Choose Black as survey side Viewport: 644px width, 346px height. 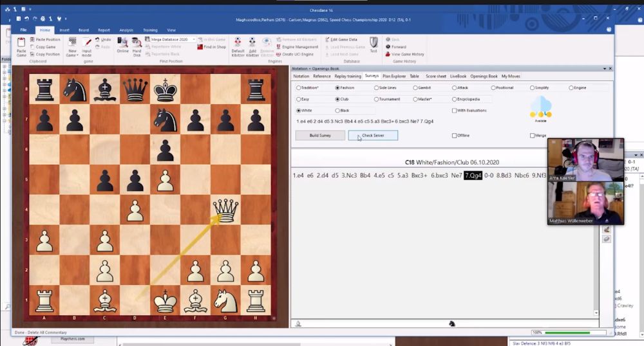pos(337,111)
